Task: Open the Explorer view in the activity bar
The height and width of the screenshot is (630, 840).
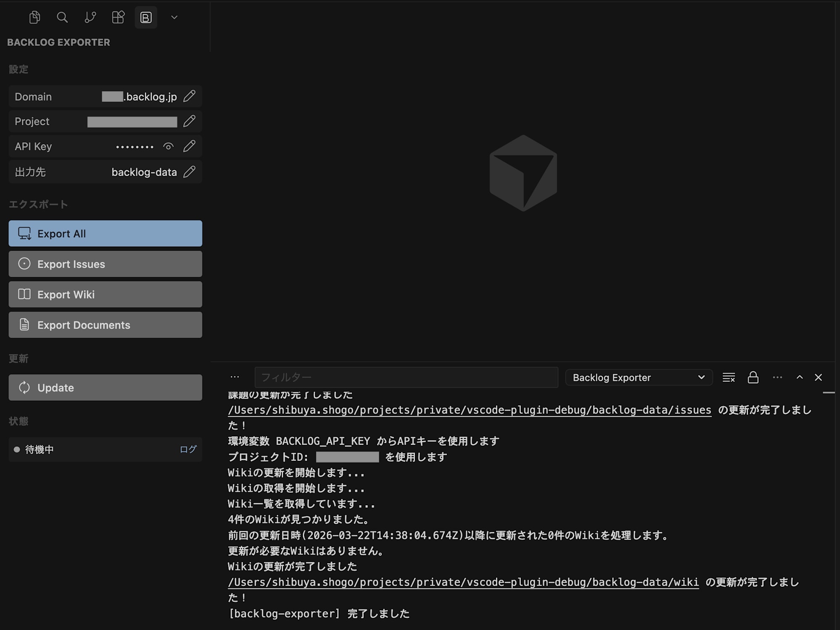Action: point(35,18)
